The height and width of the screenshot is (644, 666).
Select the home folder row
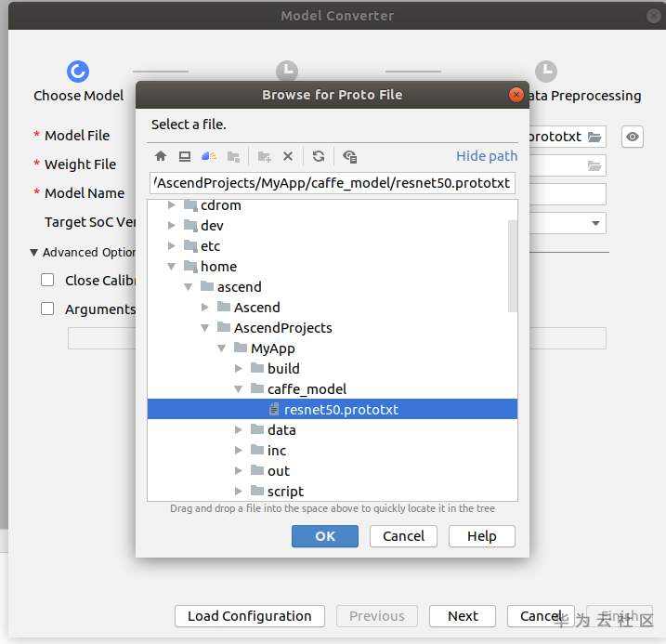tap(333, 267)
